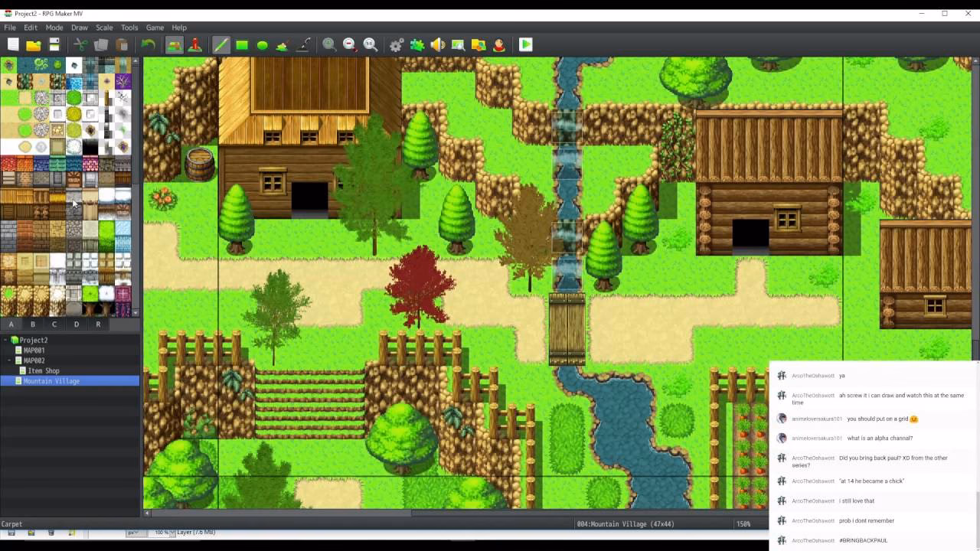
Task: Switch to Event editing mode
Action: pos(195,45)
